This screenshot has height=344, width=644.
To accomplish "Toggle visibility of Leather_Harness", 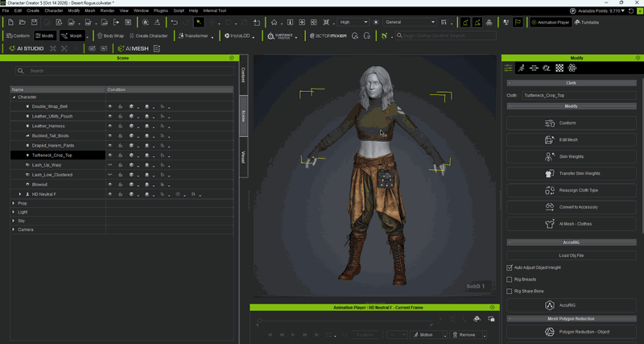I will click(110, 126).
